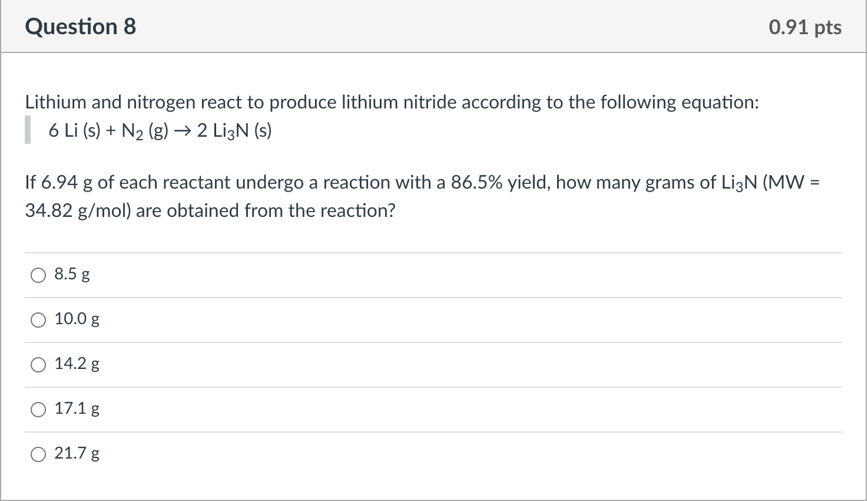Select the 10.0 g answer option
This screenshot has width=868, height=501.
coord(38,319)
